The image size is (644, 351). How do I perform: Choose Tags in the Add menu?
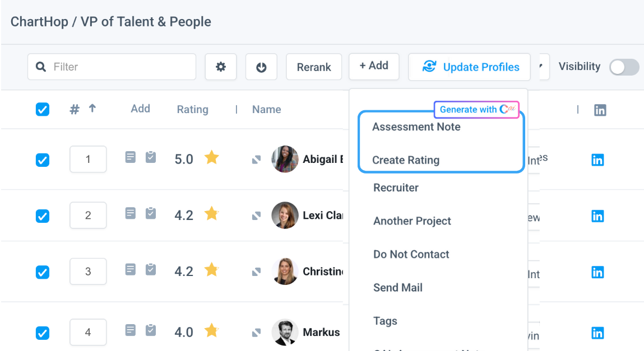385,321
